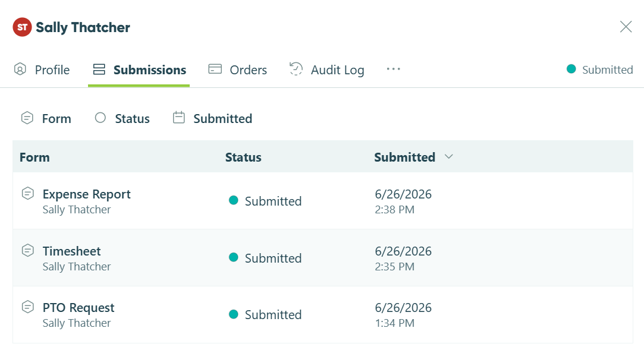Open the Profile tab
The image size is (644, 350).
pyautogui.click(x=42, y=70)
